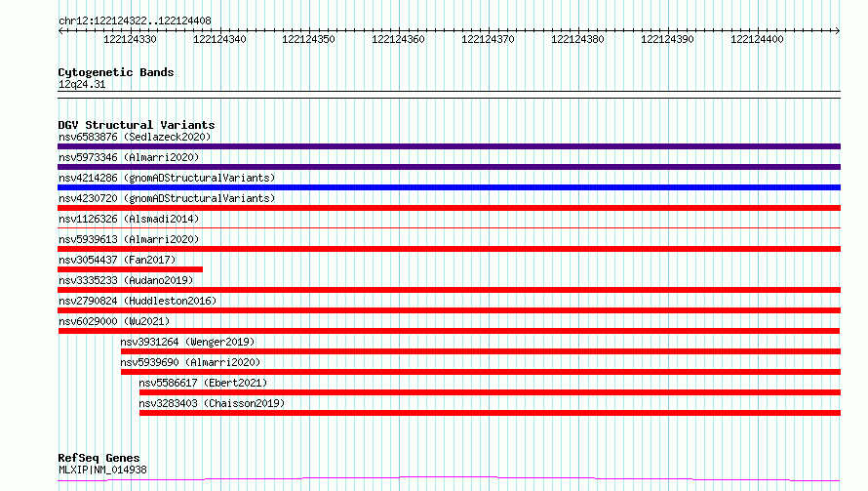This screenshot has width=868, height=491.
Task: Open variant nsv6583876 (Sedlazeck2020) label
Action: pyautogui.click(x=135, y=137)
